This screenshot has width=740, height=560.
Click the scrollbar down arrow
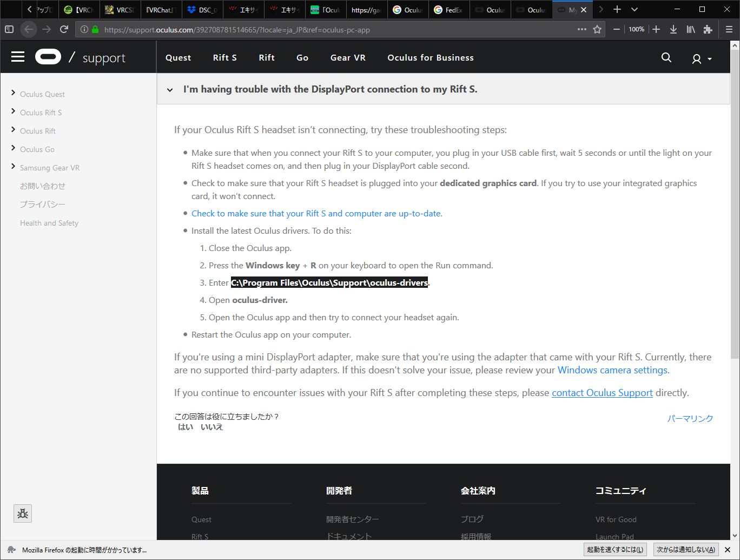[735, 535]
